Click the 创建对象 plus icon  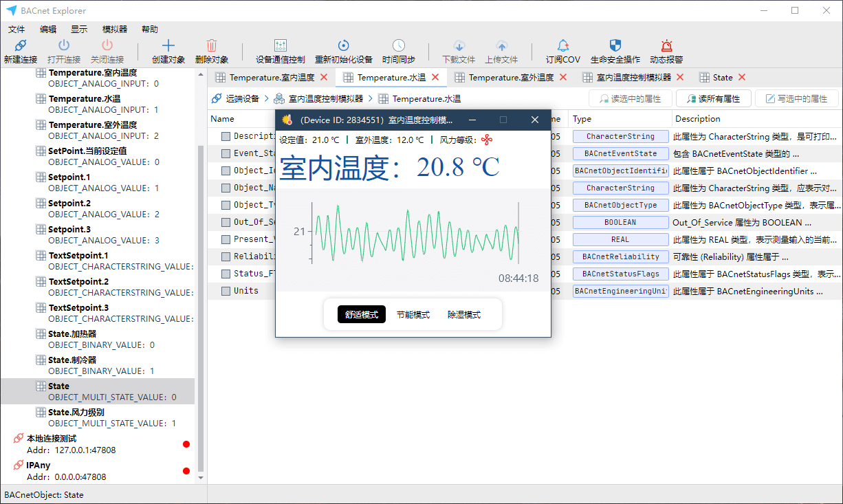point(168,46)
